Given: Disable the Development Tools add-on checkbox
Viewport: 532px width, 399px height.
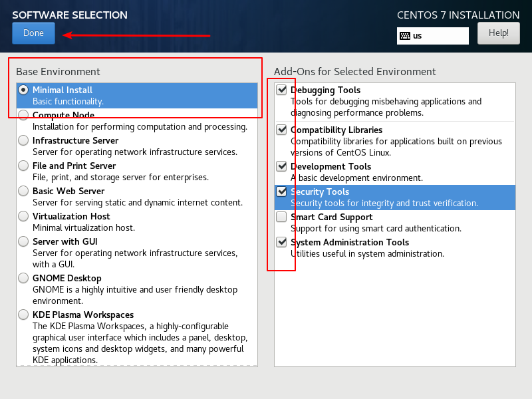Looking at the screenshot, I should coord(281,166).
